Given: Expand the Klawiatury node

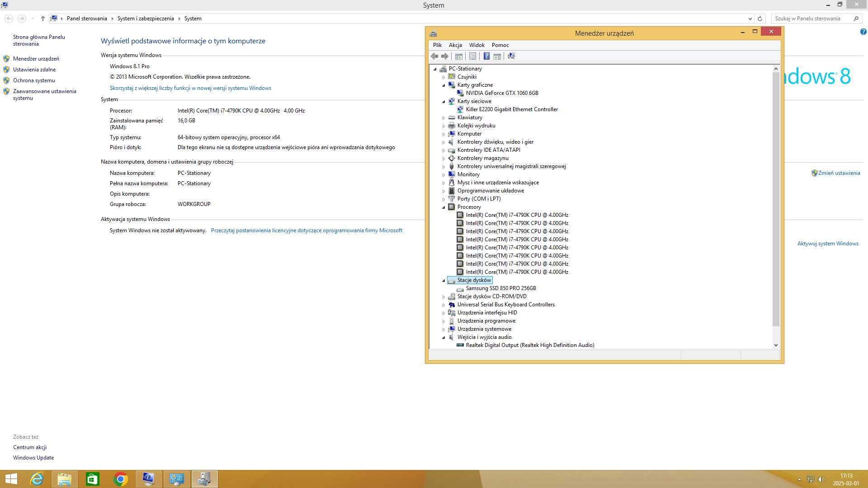Looking at the screenshot, I should click(x=443, y=118).
